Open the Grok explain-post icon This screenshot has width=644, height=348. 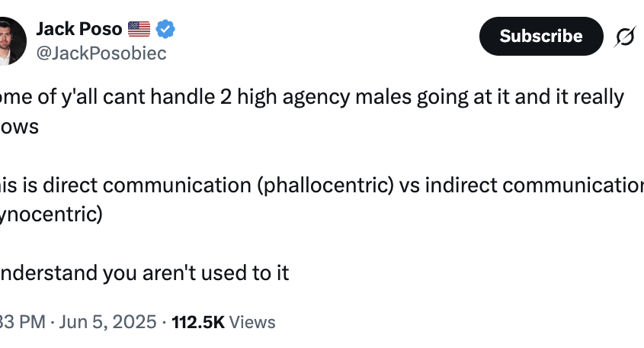tap(625, 37)
